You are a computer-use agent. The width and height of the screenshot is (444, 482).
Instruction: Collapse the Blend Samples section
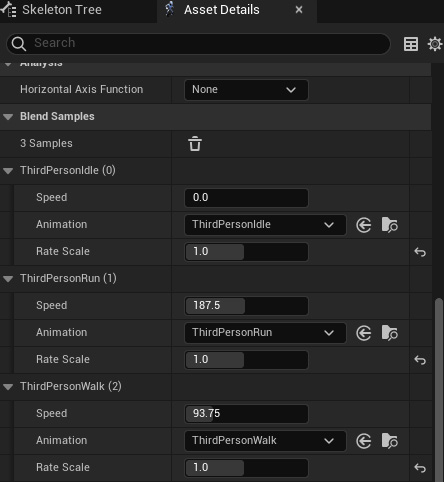click(x=8, y=117)
